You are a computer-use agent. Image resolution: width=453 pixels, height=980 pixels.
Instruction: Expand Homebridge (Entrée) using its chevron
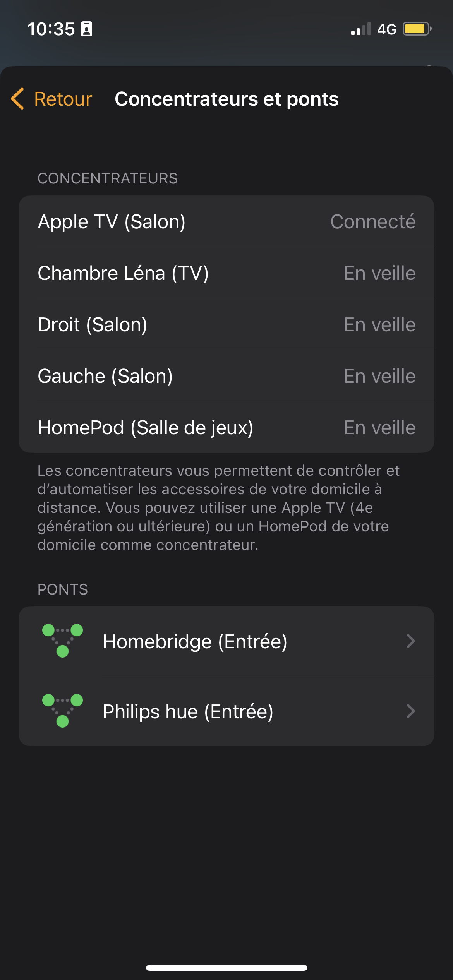[x=411, y=641]
